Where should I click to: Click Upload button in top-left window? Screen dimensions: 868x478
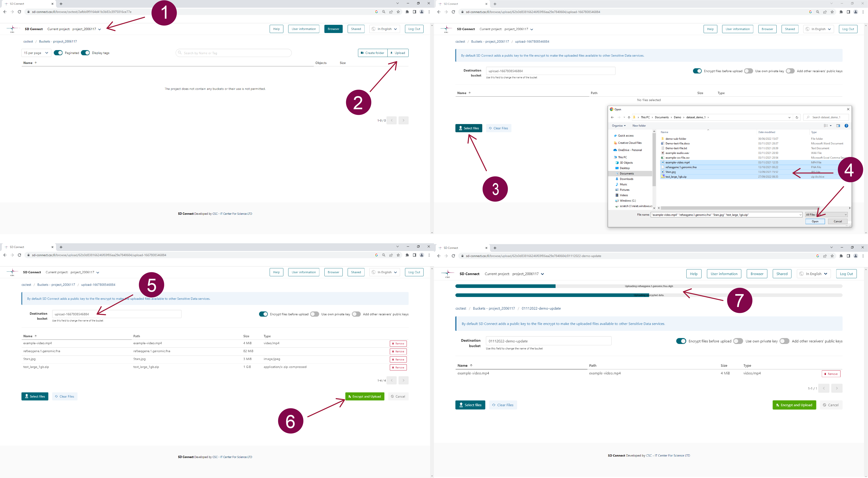point(398,53)
